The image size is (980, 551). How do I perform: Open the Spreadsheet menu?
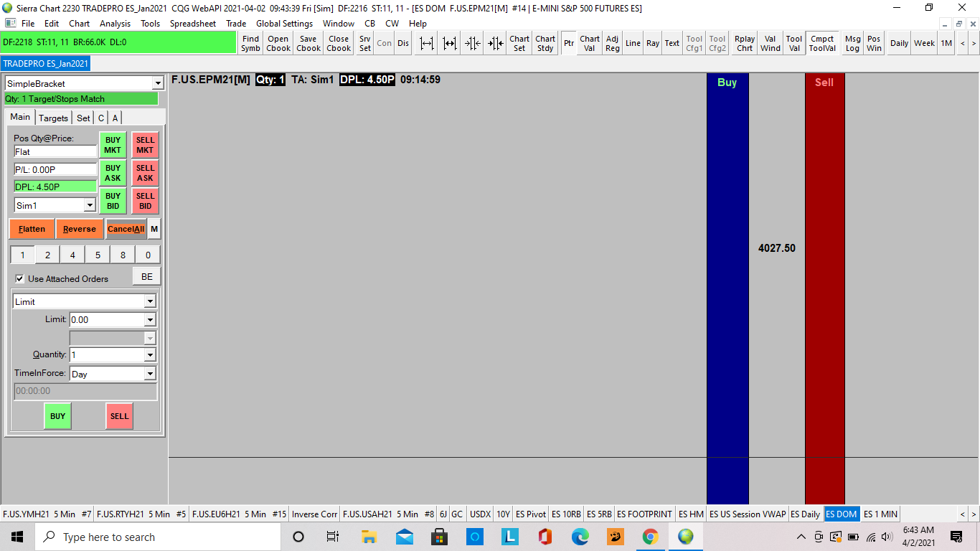pos(193,24)
